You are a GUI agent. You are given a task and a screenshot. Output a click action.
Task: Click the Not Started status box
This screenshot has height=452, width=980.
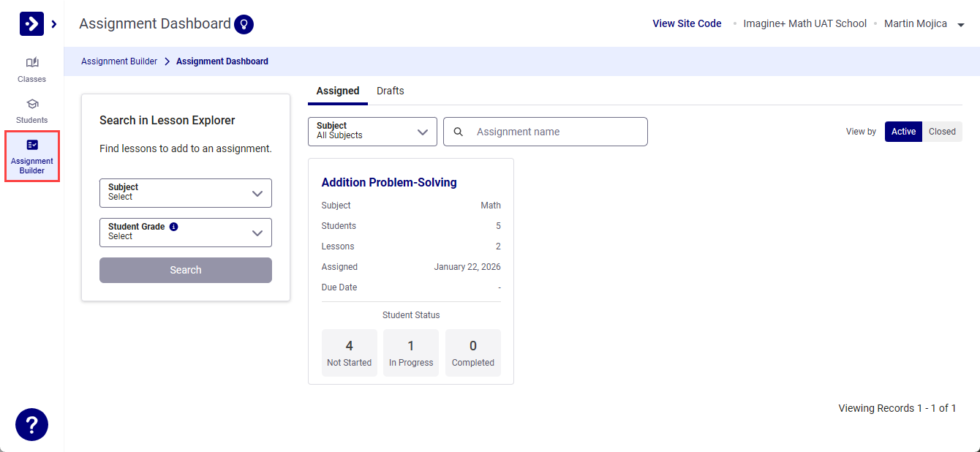click(x=350, y=353)
